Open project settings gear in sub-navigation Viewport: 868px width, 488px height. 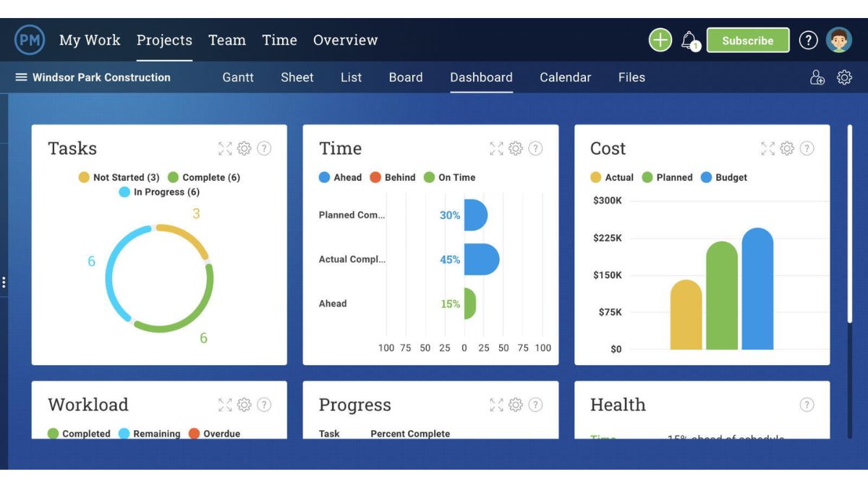(844, 78)
